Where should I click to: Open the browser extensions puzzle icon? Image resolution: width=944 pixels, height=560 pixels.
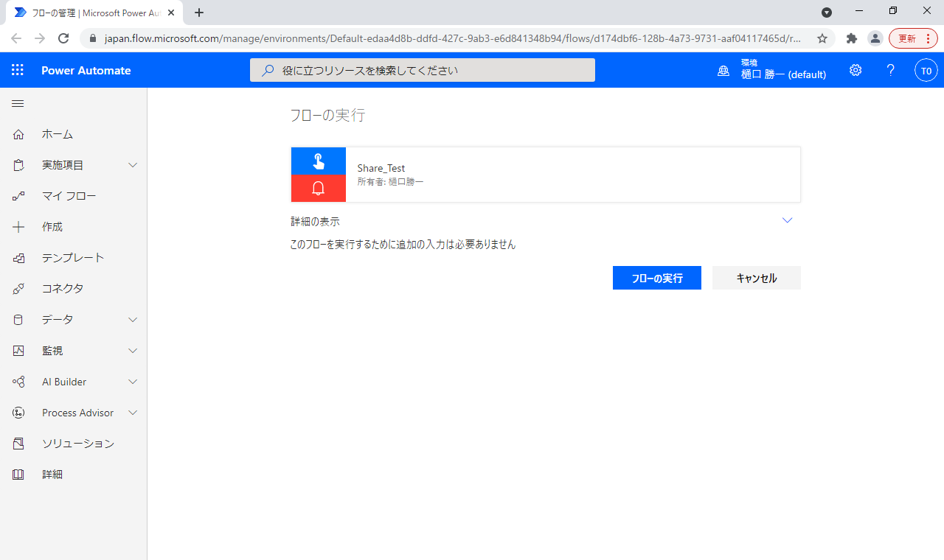point(852,38)
